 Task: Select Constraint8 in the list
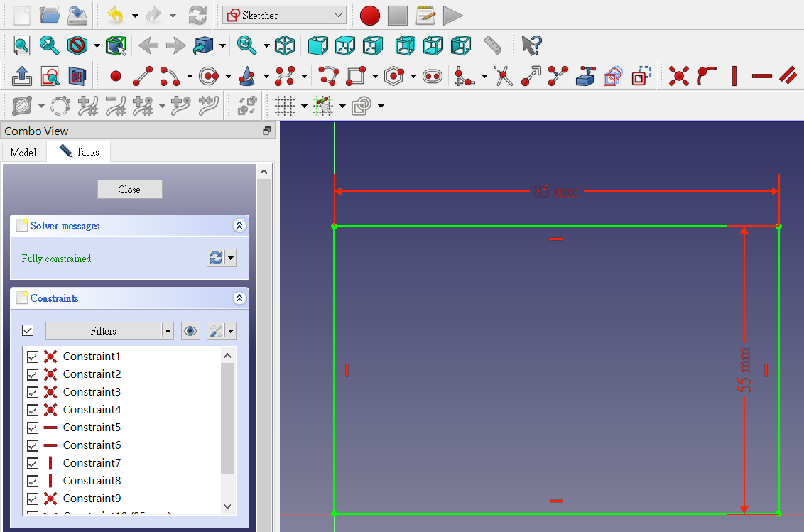(x=92, y=481)
